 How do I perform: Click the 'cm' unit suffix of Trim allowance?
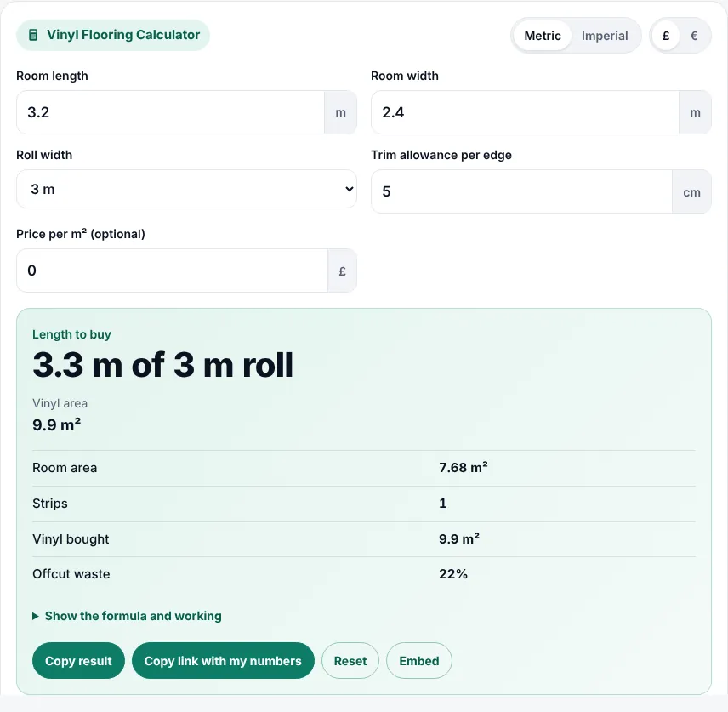691,191
